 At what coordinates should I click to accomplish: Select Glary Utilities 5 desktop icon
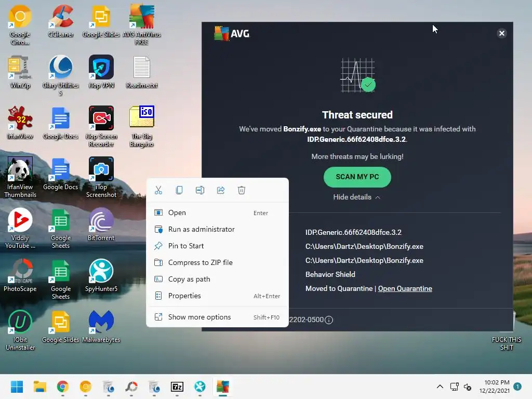click(x=61, y=76)
